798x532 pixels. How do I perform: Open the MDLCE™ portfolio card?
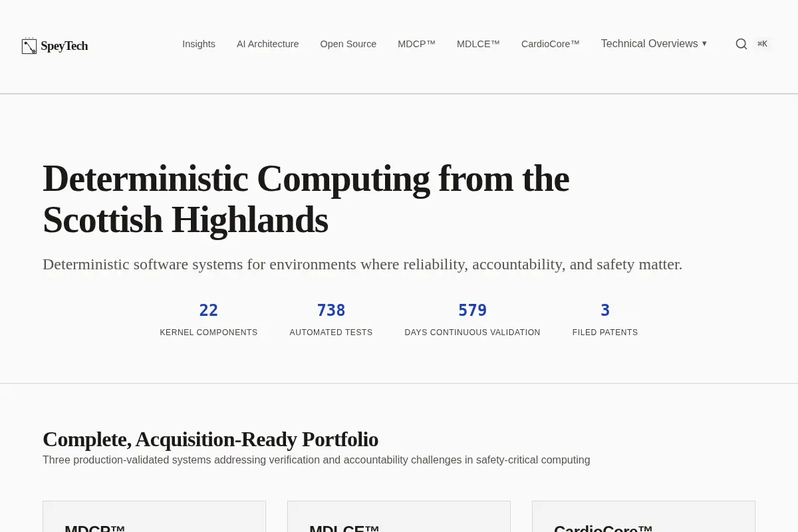click(399, 517)
